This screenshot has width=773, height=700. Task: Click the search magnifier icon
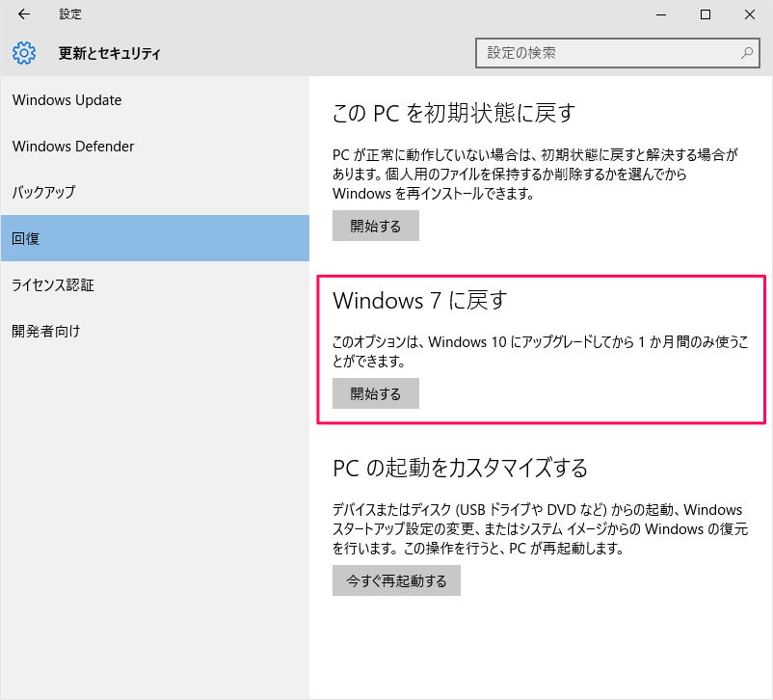click(747, 53)
